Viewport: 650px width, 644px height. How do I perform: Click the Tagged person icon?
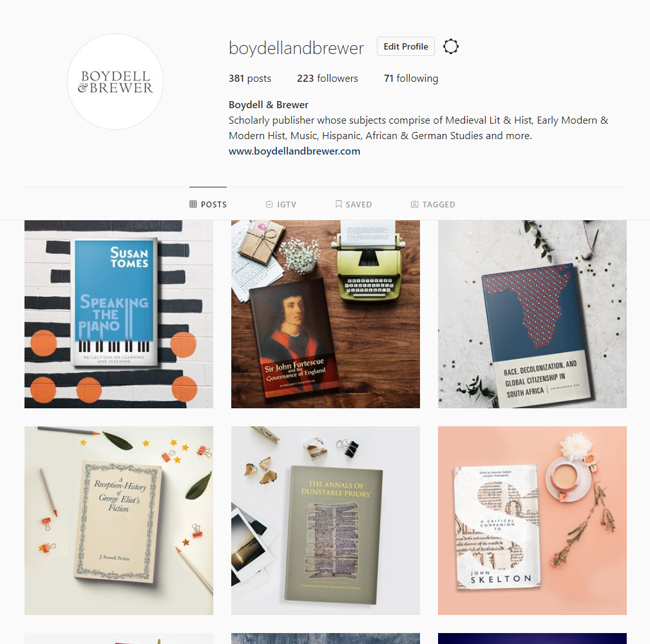pos(414,204)
